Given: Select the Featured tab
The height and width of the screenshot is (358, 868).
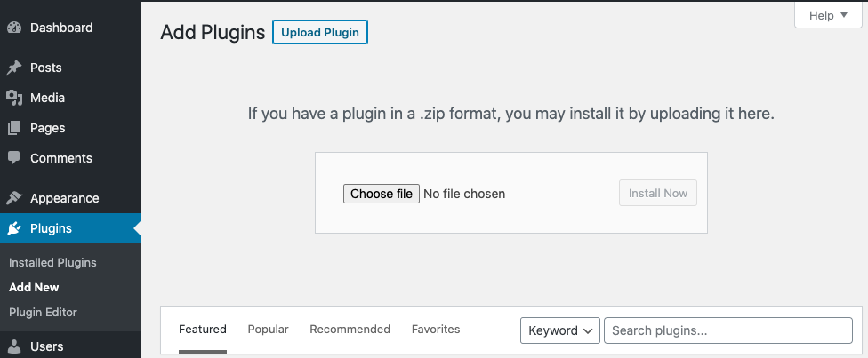Looking at the screenshot, I should (203, 330).
